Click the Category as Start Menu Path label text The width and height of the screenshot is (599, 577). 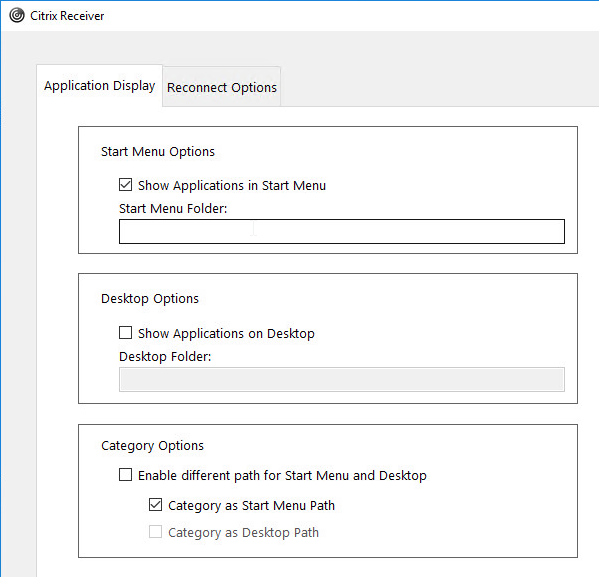pos(251,506)
